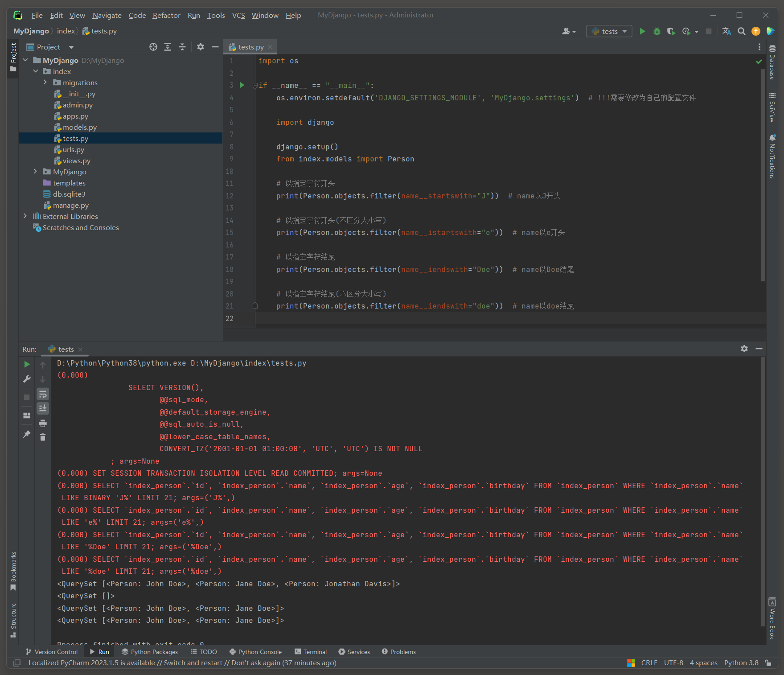The image size is (784, 675).
Task: Toggle scroll to end in console
Action: coord(43,408)
